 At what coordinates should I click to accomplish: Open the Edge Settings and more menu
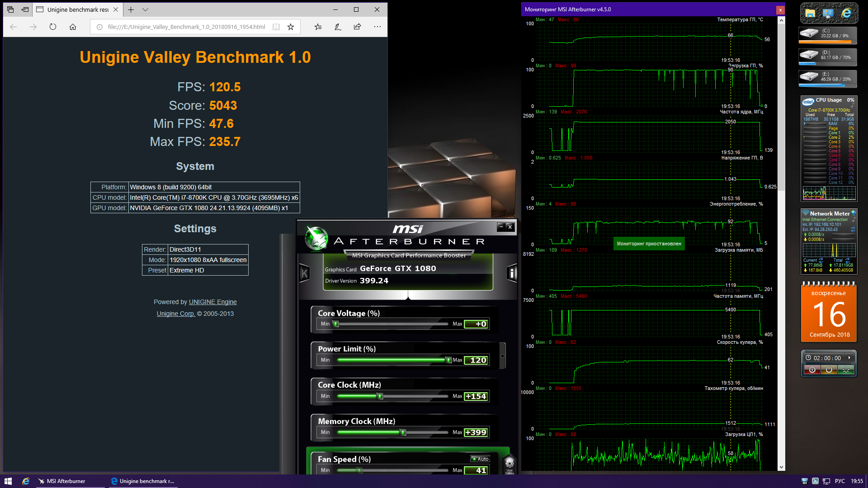click(x=377, y=27)
